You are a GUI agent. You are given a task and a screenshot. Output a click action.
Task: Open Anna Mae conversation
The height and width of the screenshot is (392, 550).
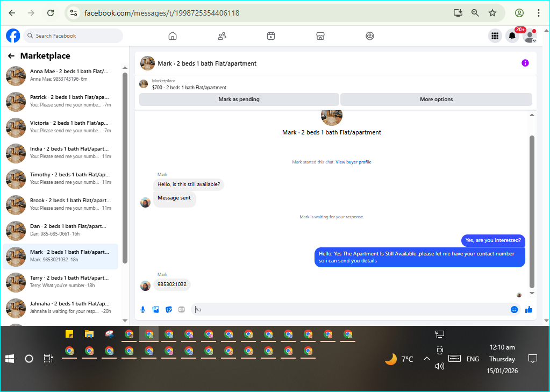click(61, 76)
